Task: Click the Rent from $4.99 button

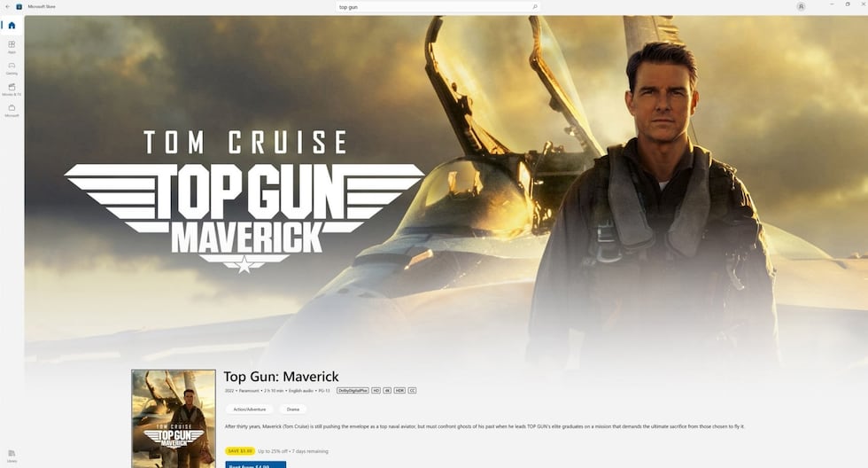Action: (x=256, y=464)
